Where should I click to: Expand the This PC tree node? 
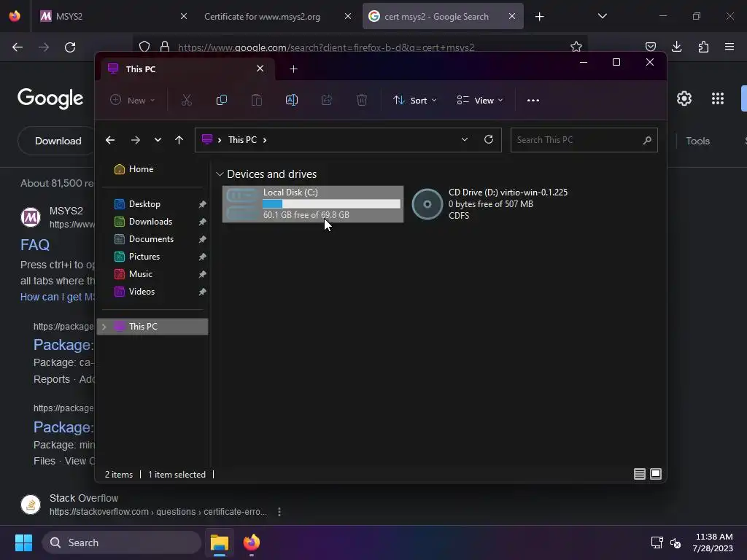click(104, 327)
